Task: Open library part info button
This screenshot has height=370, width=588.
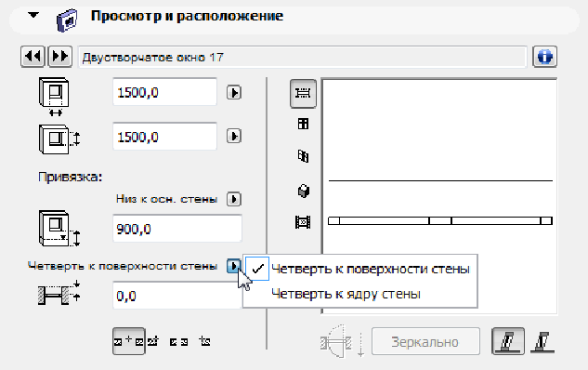Action: (x=544, y=57)
